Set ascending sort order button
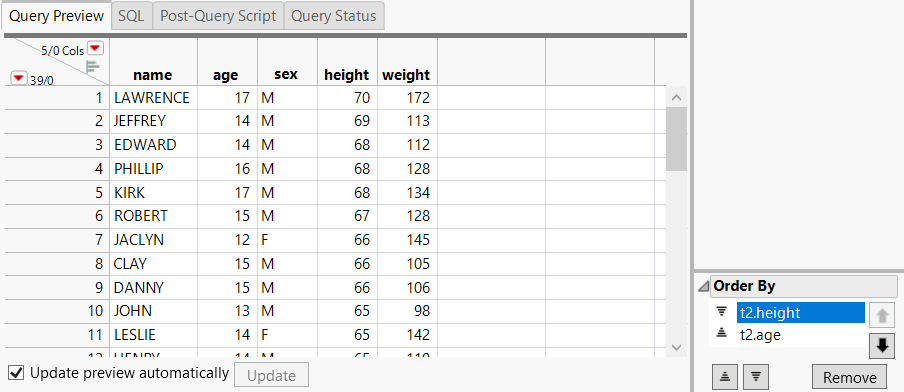 [x=725, y=377]
